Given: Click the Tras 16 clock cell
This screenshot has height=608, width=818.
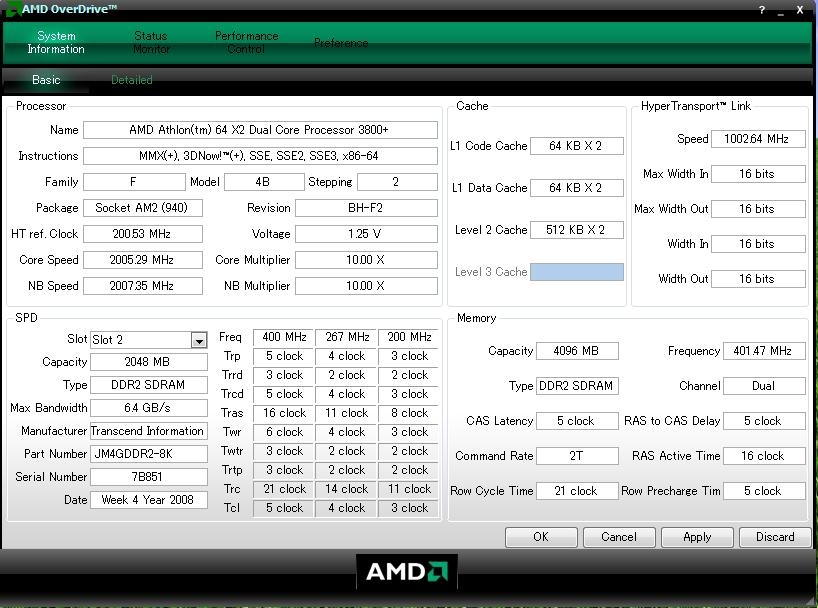Looking at the screenshot, I should pyautogui.click(x=283, y=413).
